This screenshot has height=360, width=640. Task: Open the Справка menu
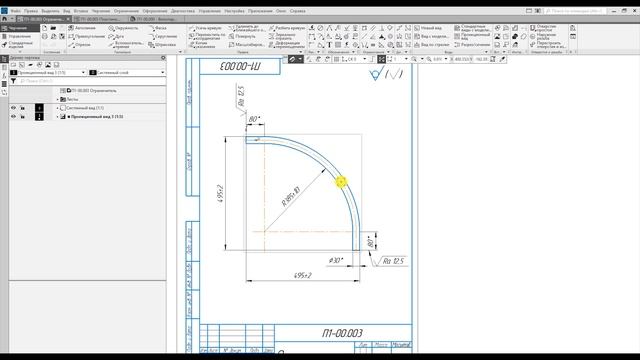pyautogui.click(x=298, y=11)
